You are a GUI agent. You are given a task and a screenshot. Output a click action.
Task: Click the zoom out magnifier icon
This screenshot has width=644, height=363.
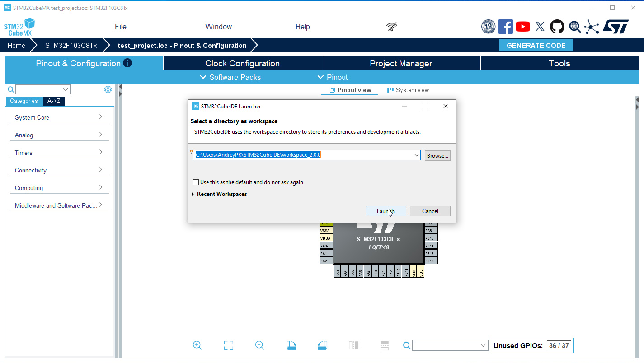pyautogui.click(x=260, y=345)
